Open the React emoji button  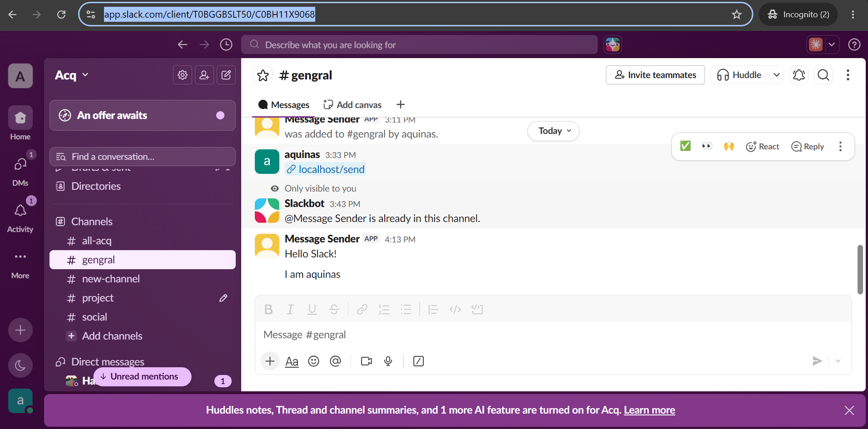point(763,146)
